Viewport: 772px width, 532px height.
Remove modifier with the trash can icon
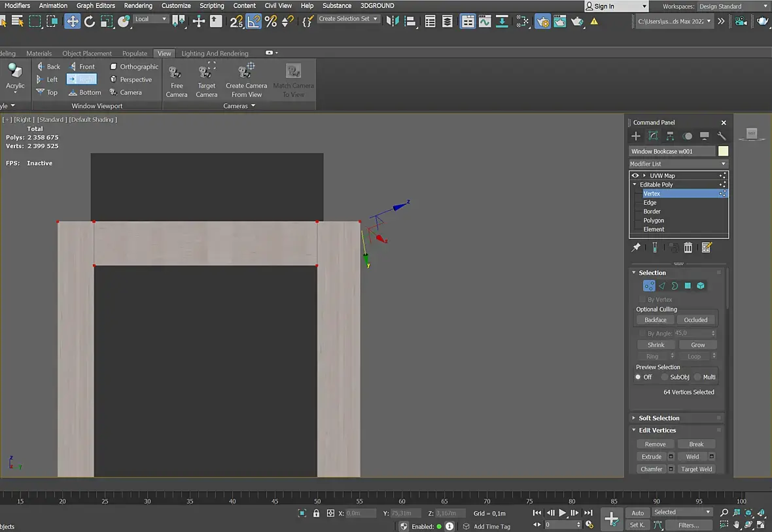(688, 248)
